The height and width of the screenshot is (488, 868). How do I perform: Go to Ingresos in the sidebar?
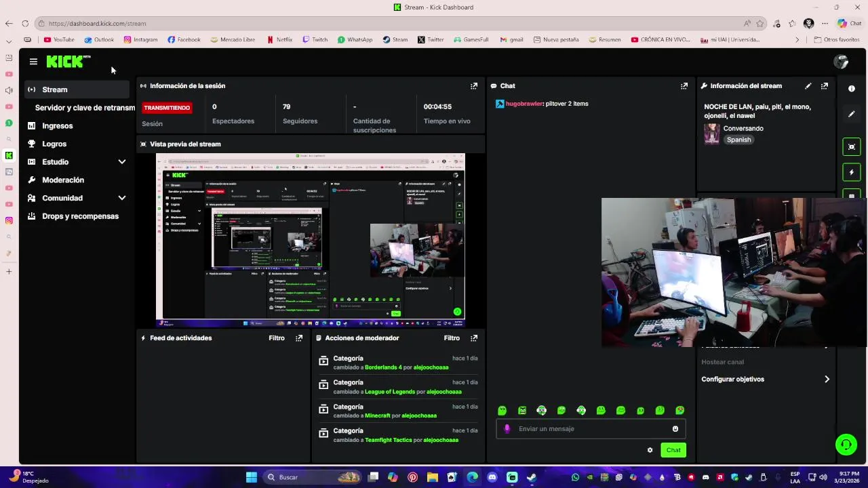tap(57, 126)
